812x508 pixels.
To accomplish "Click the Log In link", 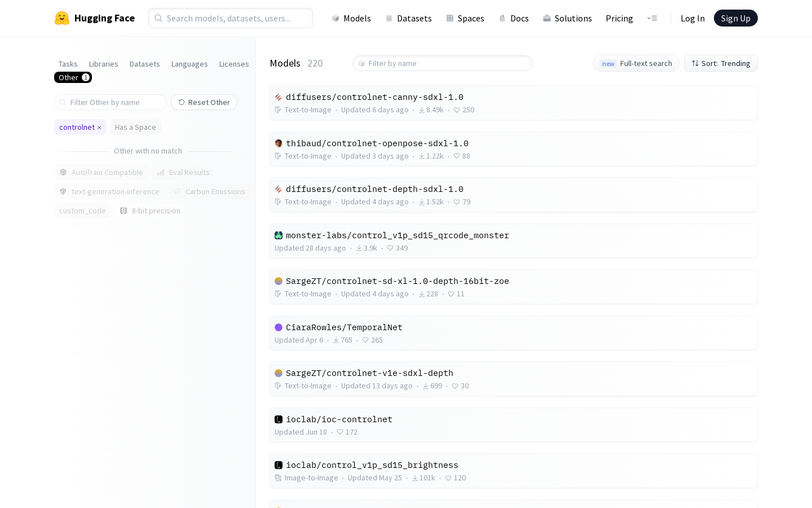I will tap(692, 18).
